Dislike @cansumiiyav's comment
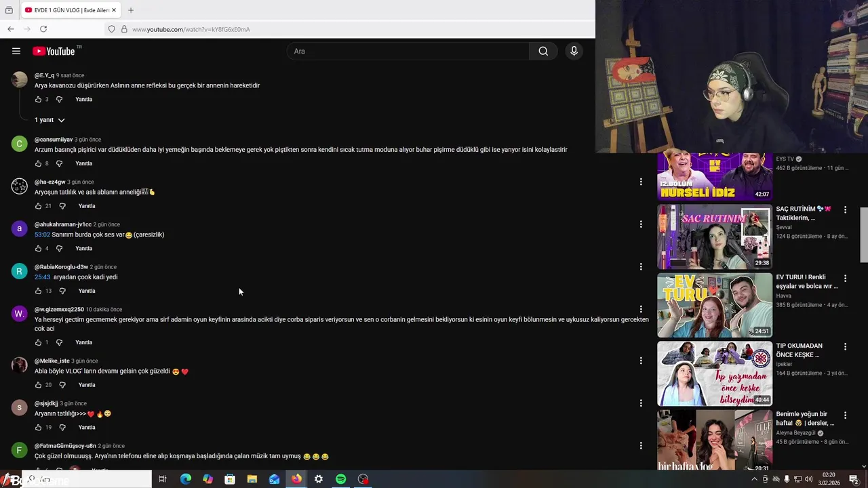Viewport: 868px width, 488px height. pos(59,163)
